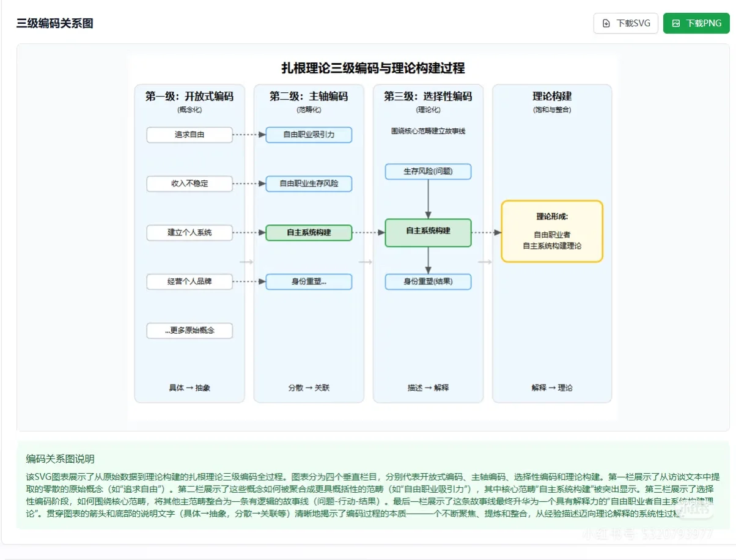Click the 自主系统构建 box in the third column
The image size is (736, 560).
tap(428, 232)
